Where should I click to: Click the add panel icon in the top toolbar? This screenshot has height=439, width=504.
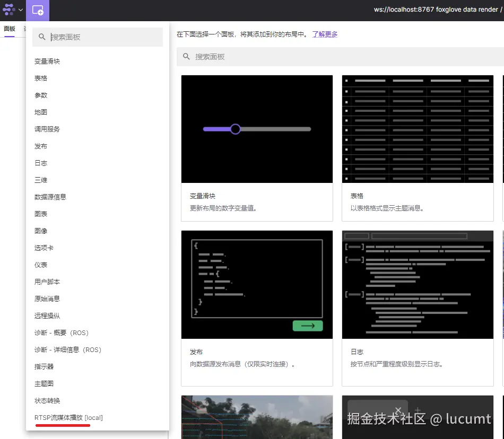(x=38, y=11)
